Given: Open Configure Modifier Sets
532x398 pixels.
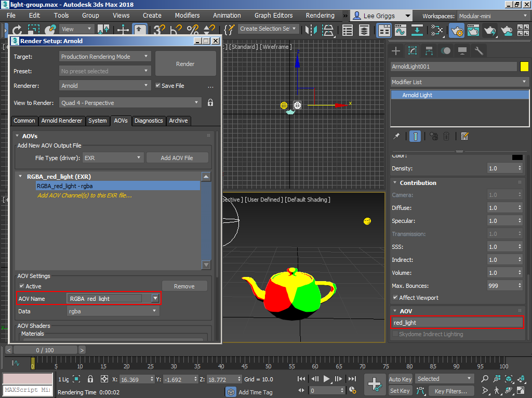Looking at the screenshot, I should pos(465,136).
